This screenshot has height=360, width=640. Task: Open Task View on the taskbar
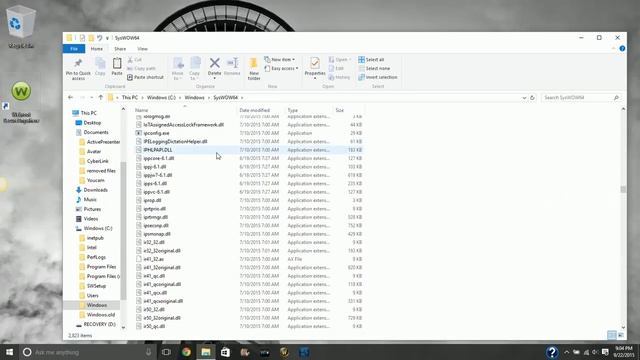coord(166,352)
